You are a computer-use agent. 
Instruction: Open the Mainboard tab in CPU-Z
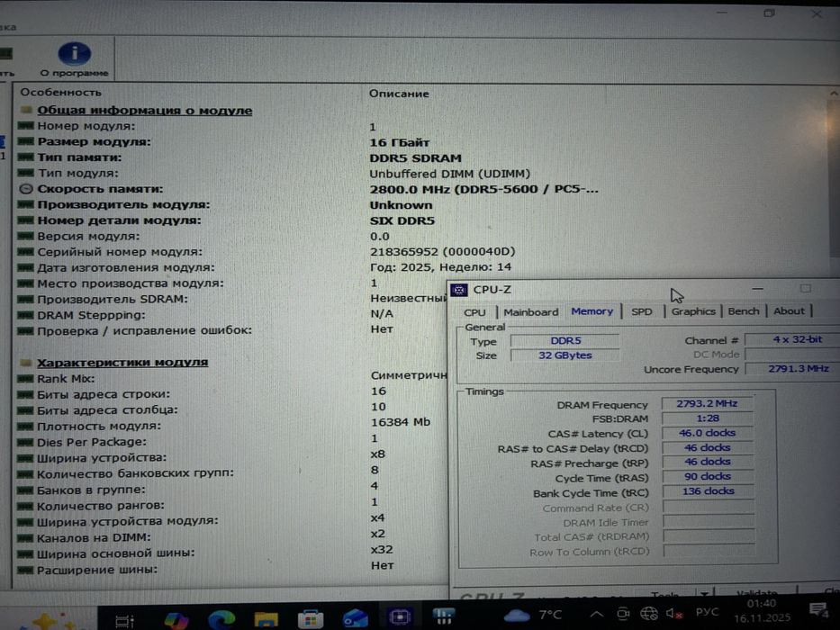pyautogui.click(x=530, y=311)
